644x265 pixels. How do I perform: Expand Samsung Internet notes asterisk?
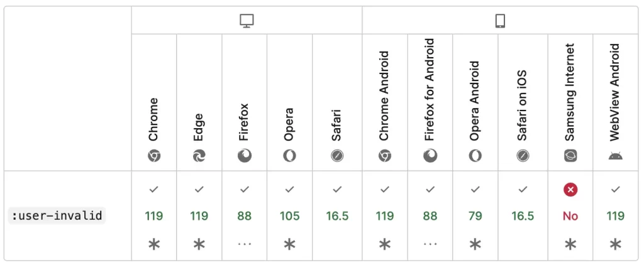570,245
